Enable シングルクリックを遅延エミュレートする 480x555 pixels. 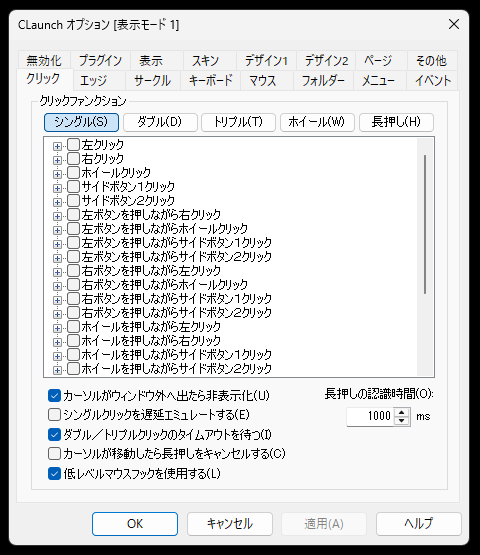click(54, 415)
